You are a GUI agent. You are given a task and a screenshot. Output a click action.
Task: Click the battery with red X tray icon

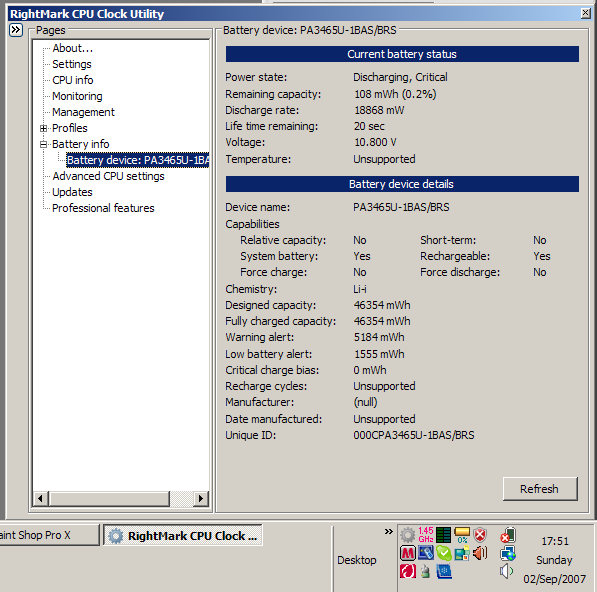click(508, 535)
